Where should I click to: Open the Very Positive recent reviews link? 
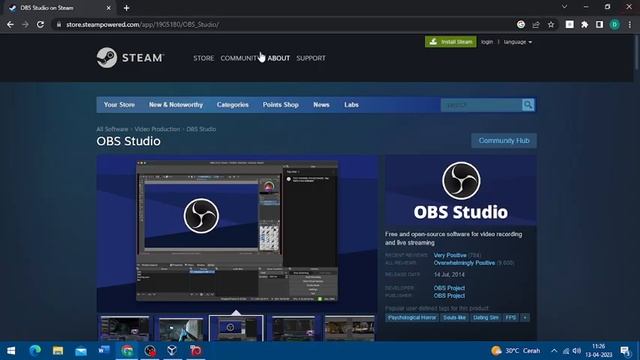click(450, 255)
